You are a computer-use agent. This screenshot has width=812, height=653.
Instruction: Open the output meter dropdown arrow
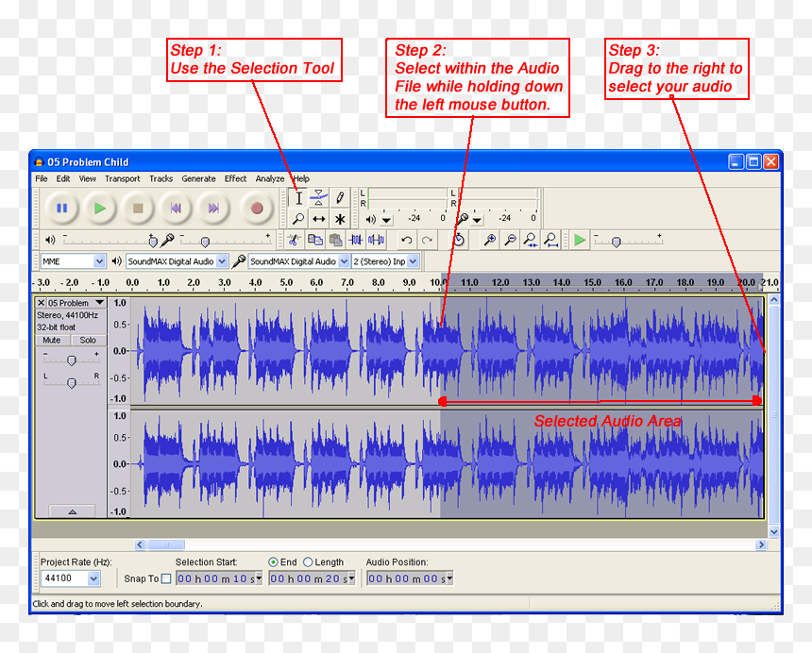click(x=386, y=221)
